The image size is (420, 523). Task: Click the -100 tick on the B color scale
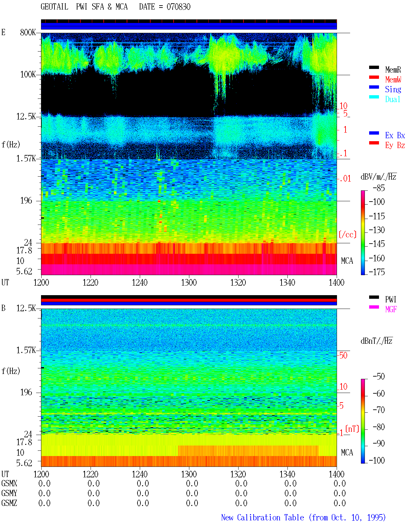[377, 460]
